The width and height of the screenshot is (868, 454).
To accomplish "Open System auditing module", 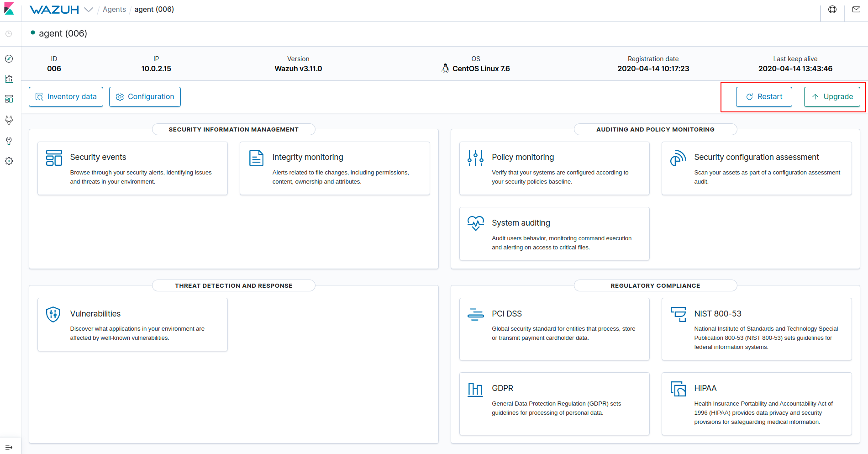I will pyautogui.click(x=521, y=223).
